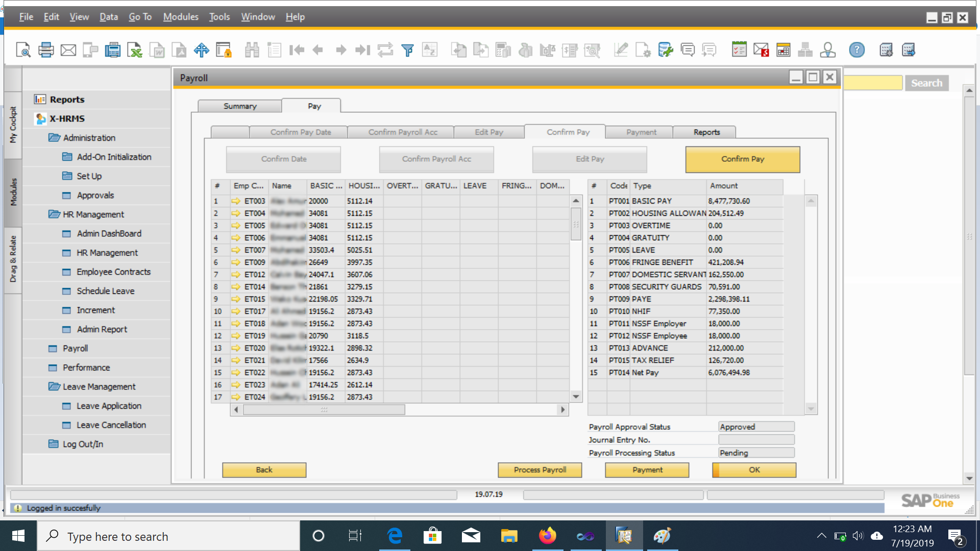Viewport: 980px width, 551px height.
Task: Click the yellow search input field
Action: tap(873, 83)
